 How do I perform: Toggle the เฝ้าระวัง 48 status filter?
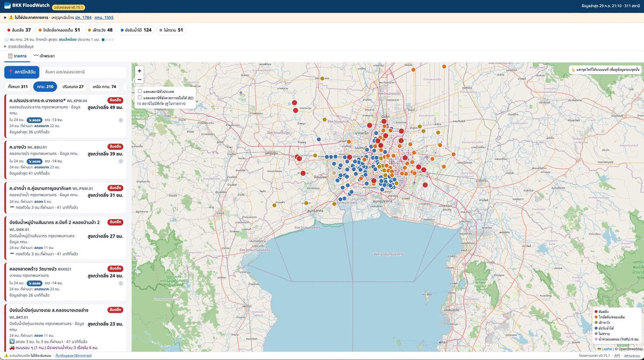100,30
